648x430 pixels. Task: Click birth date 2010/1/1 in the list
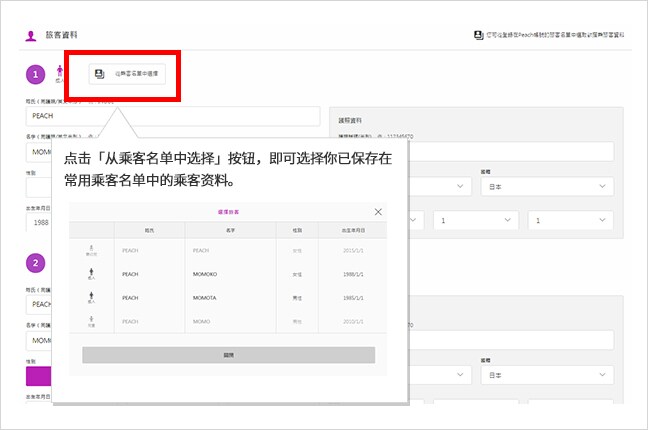coord(353,321)
